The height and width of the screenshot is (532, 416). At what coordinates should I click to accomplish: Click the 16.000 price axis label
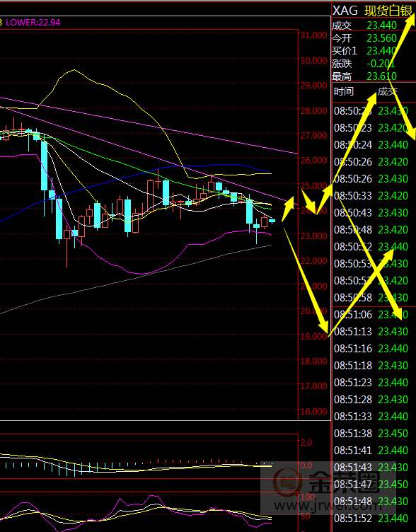pos(314,411)
